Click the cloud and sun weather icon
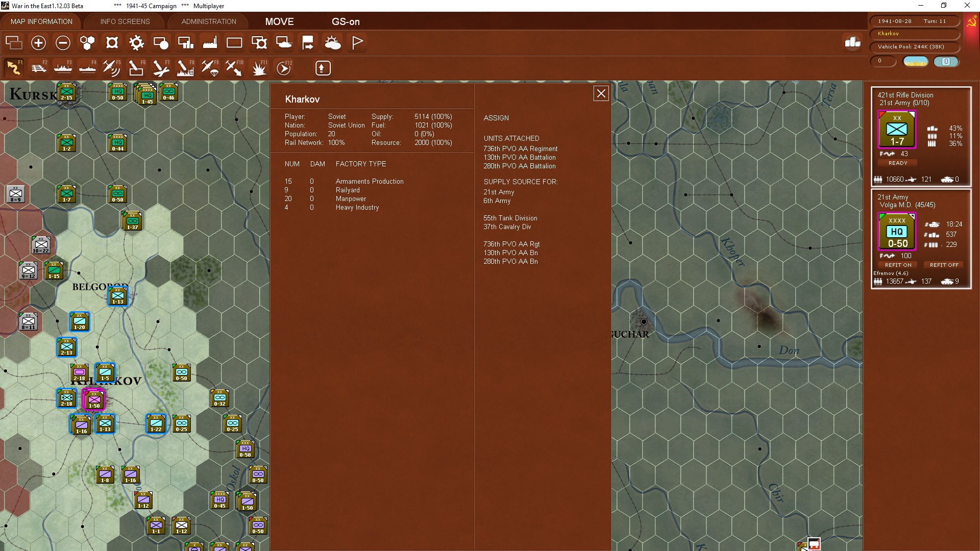Viewport: 980px width, 551px height. click(333, 43)
